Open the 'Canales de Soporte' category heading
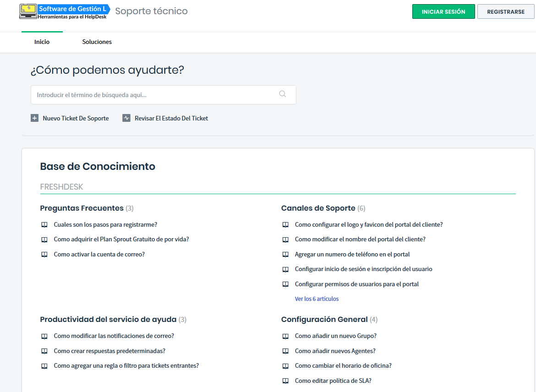This screenshot has height=392, width=536. (x=318, y=208)
